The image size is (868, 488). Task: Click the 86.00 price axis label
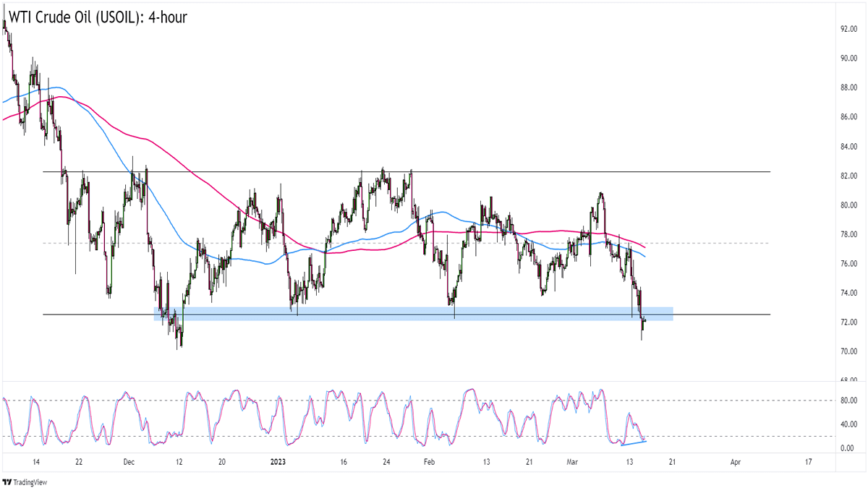848,117
